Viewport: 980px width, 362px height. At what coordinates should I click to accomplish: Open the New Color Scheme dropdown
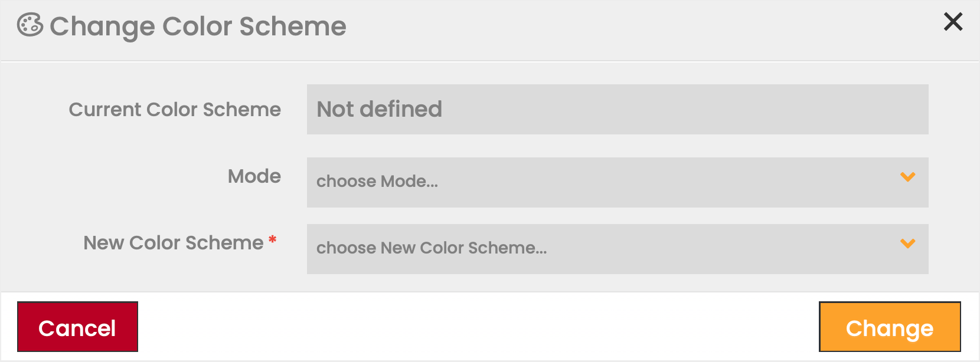pos(617,249)
